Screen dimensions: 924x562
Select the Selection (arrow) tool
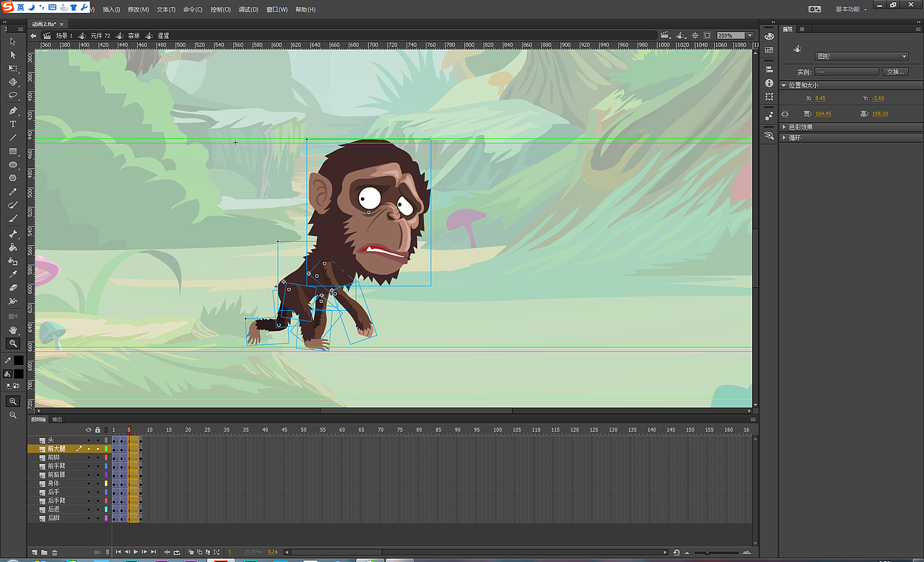(x=13, y=41)
